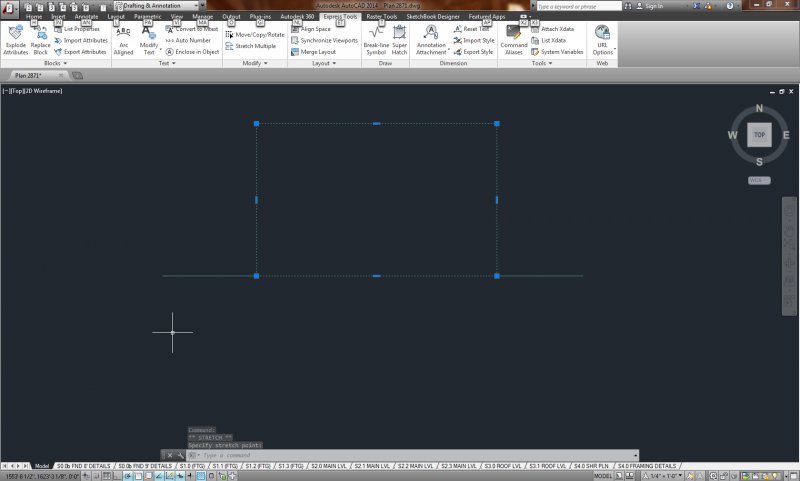Toggle Snap Mode in status bar
Screen dimensions: 800x481
(96, 476)
